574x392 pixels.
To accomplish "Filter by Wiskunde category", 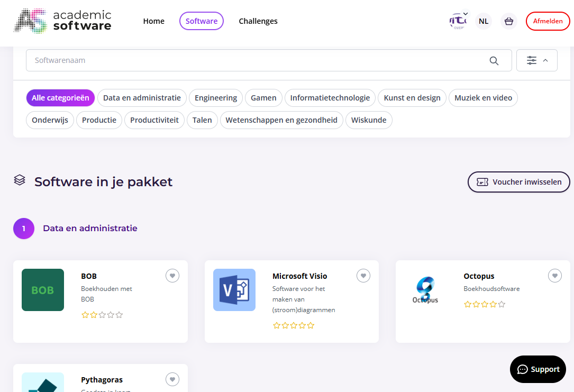I will click(369, 120).
